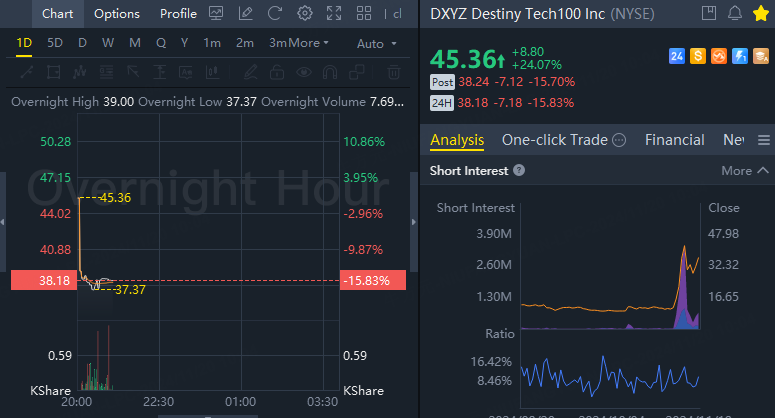Viewport: 775px width, 418px height.
Task: Switch to the Profile tab
Action: pyautogui.click(x=178, y=14)
